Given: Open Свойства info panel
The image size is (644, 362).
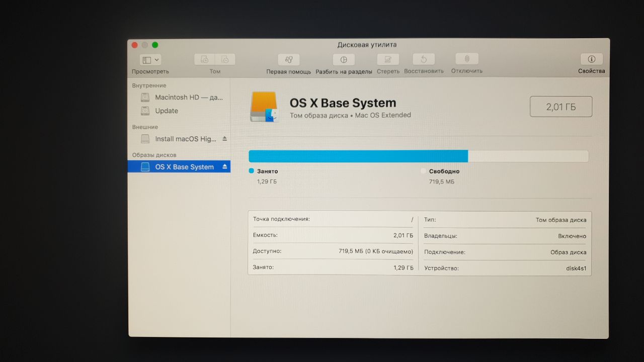Looking at the screenshot, I should [592, 59].
